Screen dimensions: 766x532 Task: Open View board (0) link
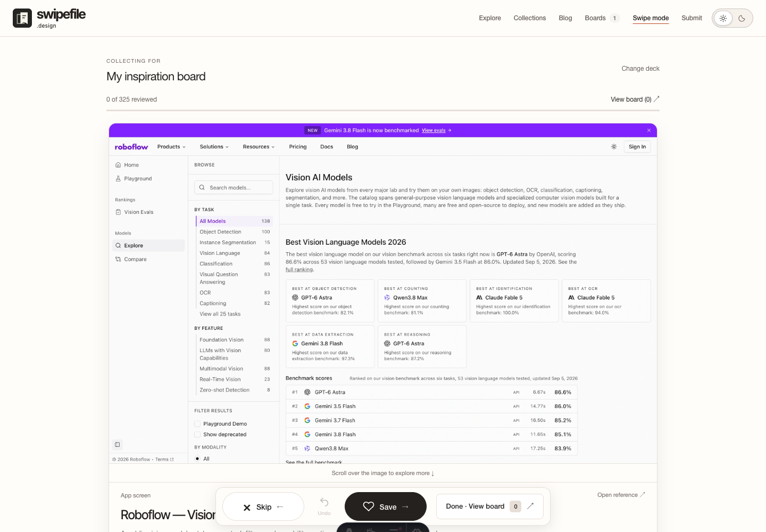[635, 99]
